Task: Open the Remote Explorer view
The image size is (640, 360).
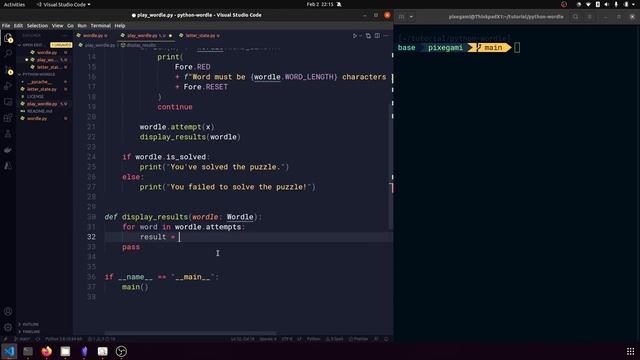Action: click(x=8, y=102)
